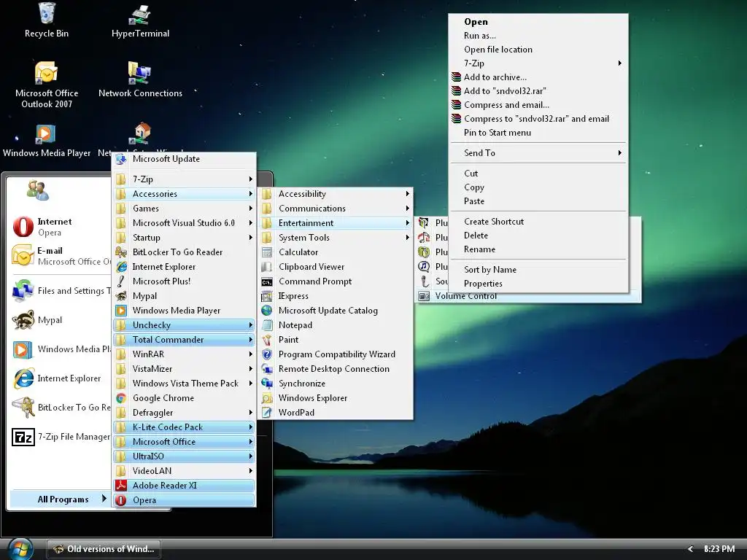Click Files and Settings Transfer item
The height and width of the screenshot is (560, 747).
pos(61,291)
